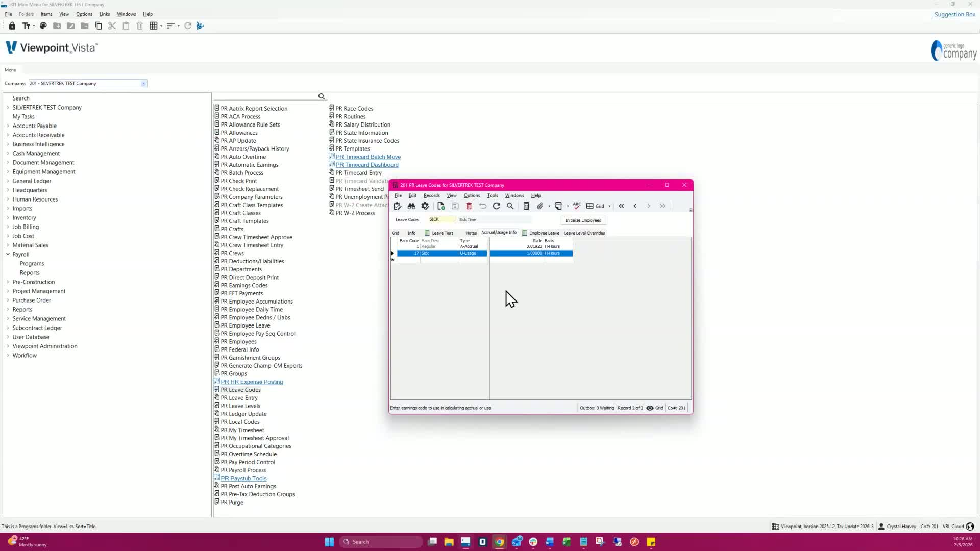Click the new record icon with green plus
The height and width of the screenshot is (551, 980).
(441, 206)
